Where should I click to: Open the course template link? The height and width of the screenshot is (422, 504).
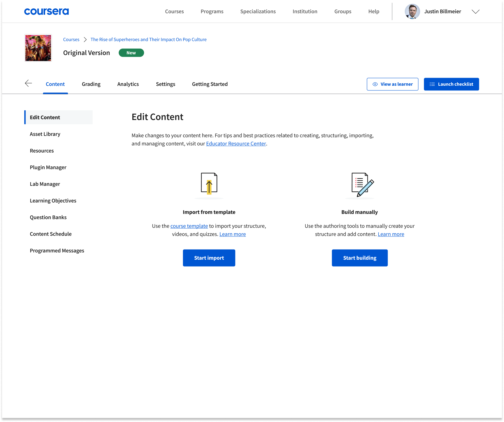(x=189, y=226)
